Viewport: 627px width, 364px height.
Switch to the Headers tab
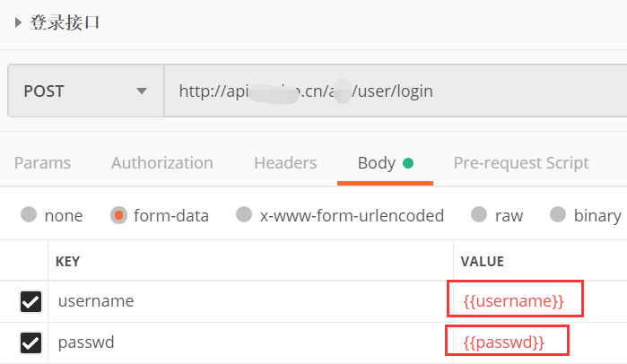coord(285,163)
